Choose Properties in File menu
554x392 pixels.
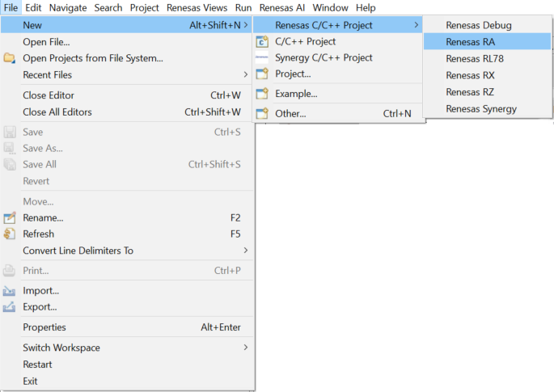tap(127, 327)
